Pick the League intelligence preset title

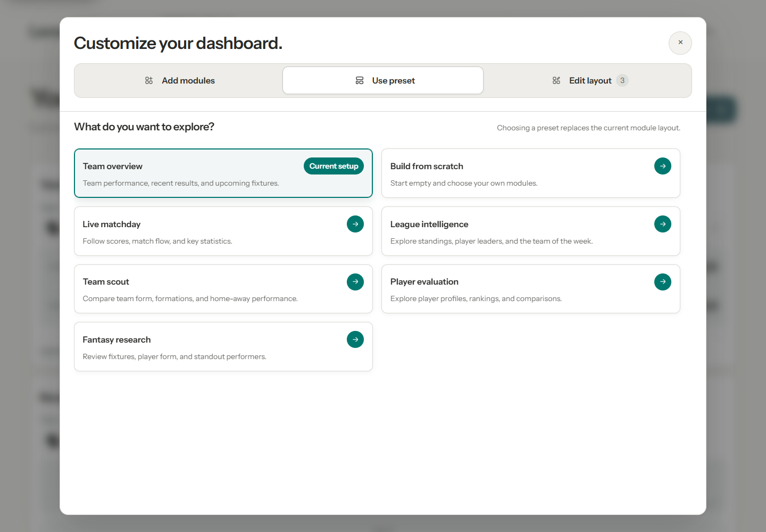coord(429,224)
